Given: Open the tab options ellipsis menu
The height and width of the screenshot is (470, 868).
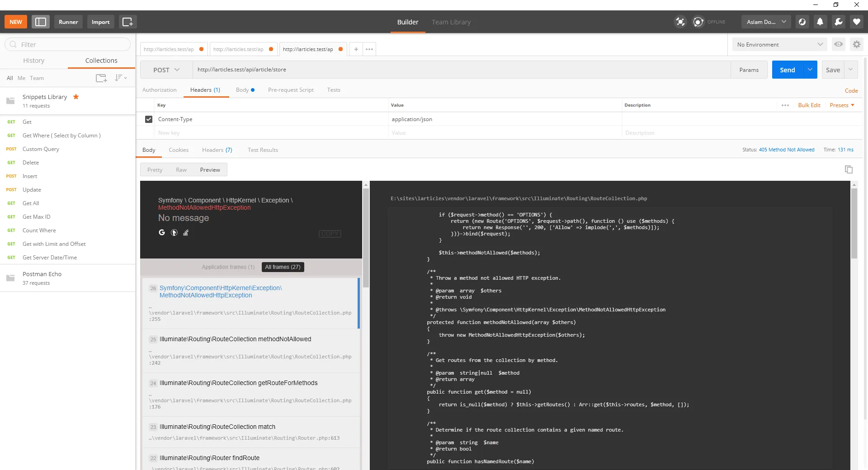Looking at the screenshot, I should click(x=369, y=49).
